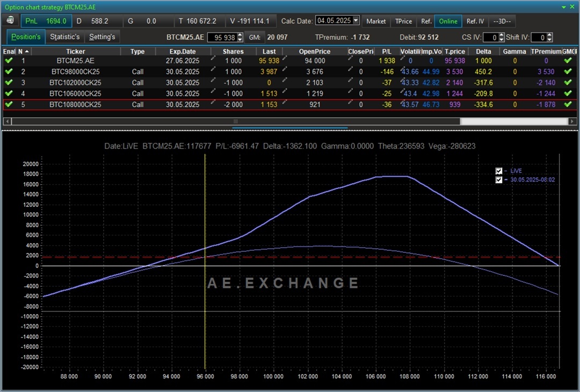This screenshot has height=392, width=580.
Task: Edit OpenPrice pencil for BTC102000CK25 row
Action: pyautogui.click(x=285, y=80)
